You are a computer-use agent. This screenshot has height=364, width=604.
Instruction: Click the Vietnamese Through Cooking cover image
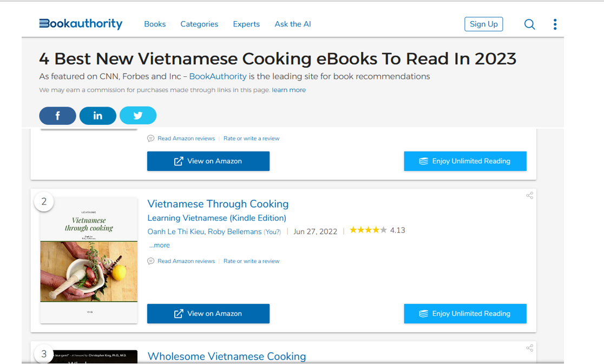[89, 261]
